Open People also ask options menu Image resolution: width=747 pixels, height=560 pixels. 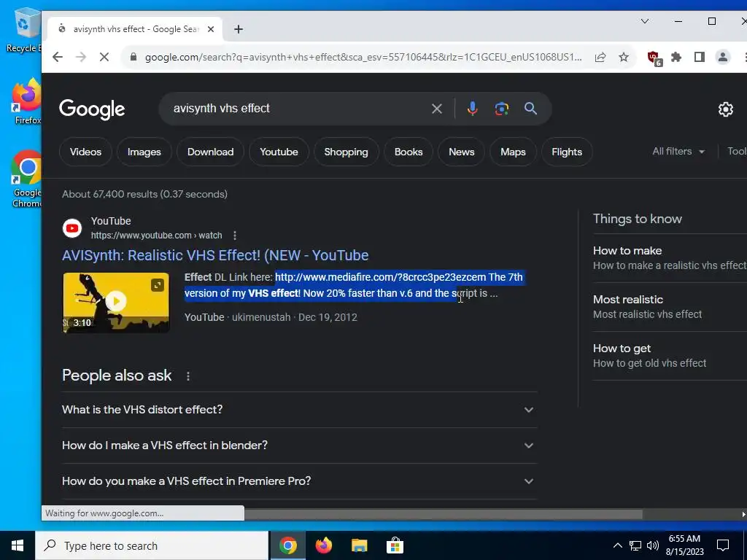(188, 376)
